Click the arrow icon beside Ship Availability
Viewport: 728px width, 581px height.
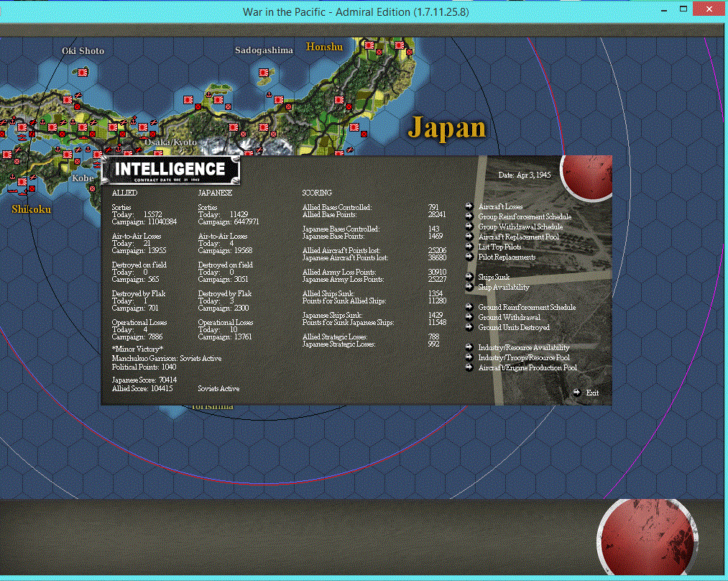[x=469, y=287]
